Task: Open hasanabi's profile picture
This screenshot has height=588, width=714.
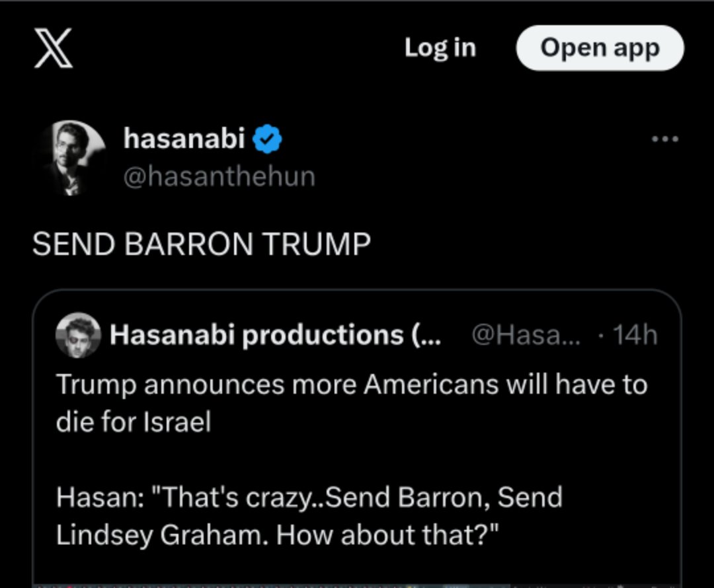Action: pyautogui.click(x=72, y=158)
